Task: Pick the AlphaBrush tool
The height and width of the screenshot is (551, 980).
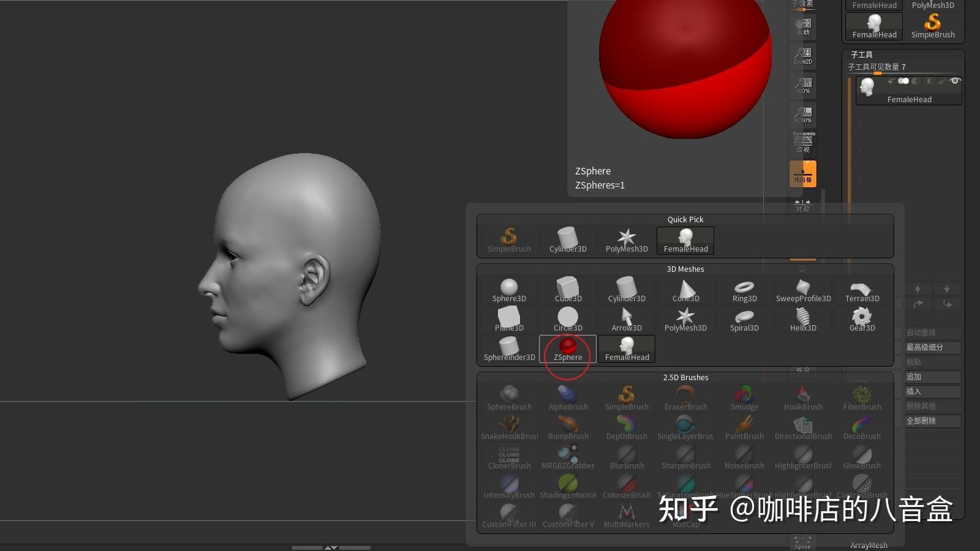Action: (x=568, y=399)
